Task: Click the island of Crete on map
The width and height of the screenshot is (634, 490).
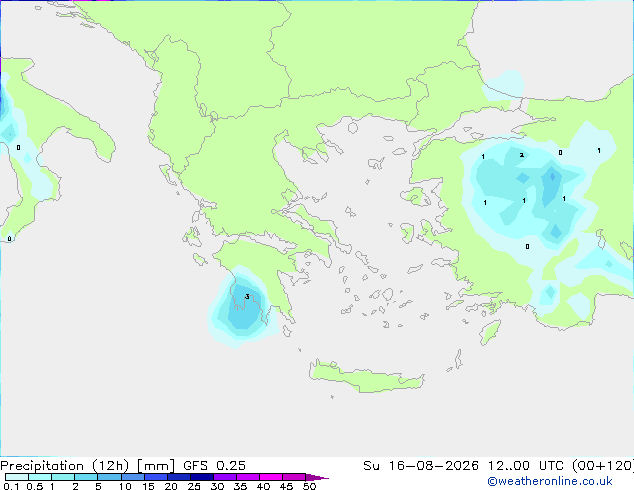Action: pos(366,378)
